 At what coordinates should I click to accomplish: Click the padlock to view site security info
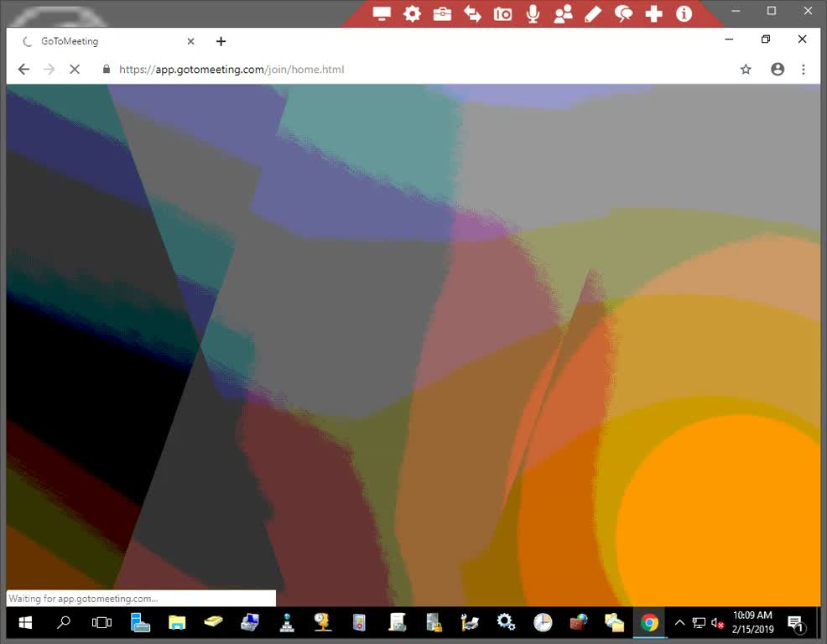pos(106,70)
